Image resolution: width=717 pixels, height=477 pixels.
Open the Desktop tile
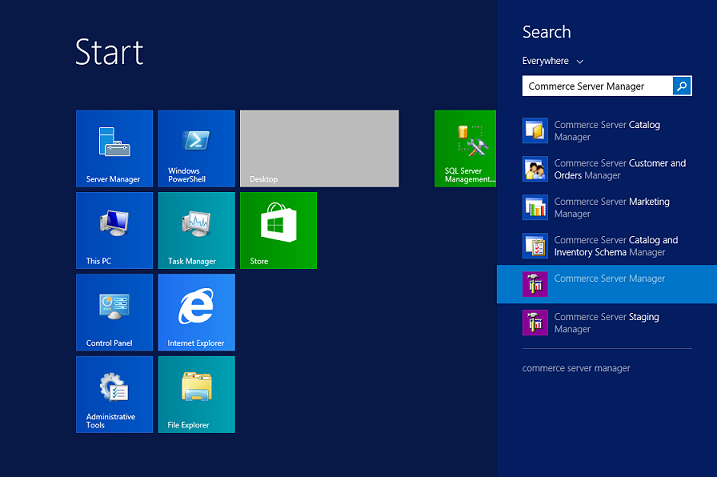tap(319, 148)
